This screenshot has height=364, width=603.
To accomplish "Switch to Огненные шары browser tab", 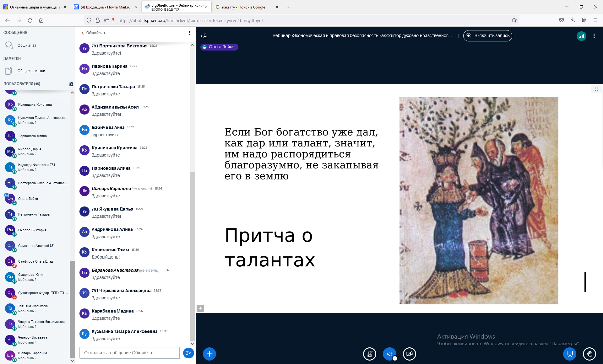I will click(x=35, y=7).
